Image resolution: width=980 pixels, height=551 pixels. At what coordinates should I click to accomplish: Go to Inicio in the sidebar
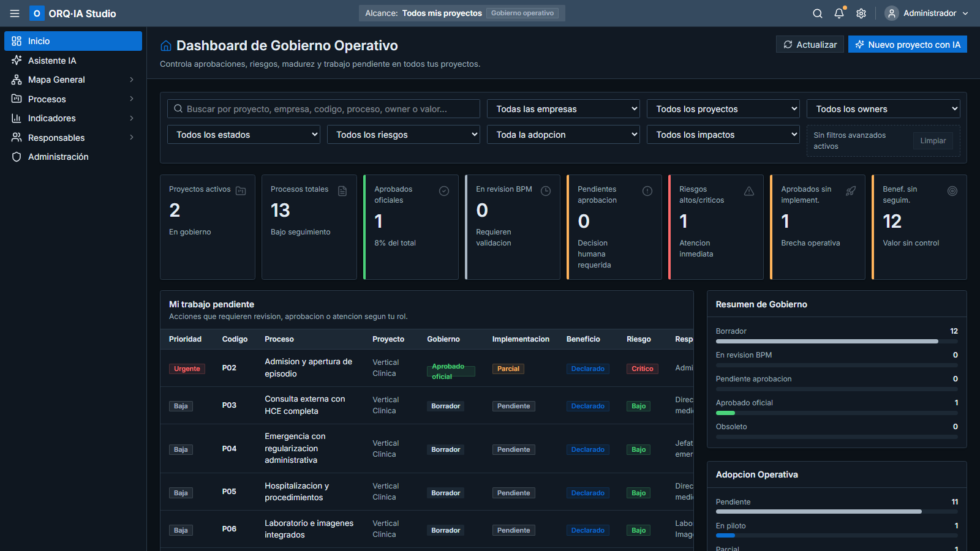73,41
